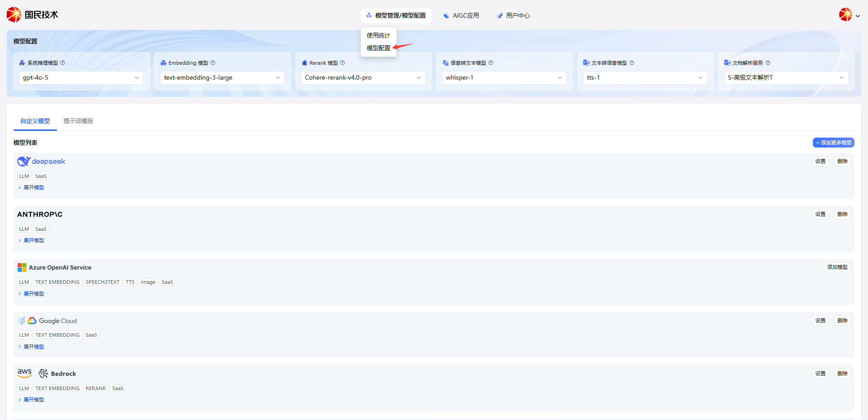Click the Bedrock brain icon
Screen dimensions: 868x420
(x=43, y=373)
